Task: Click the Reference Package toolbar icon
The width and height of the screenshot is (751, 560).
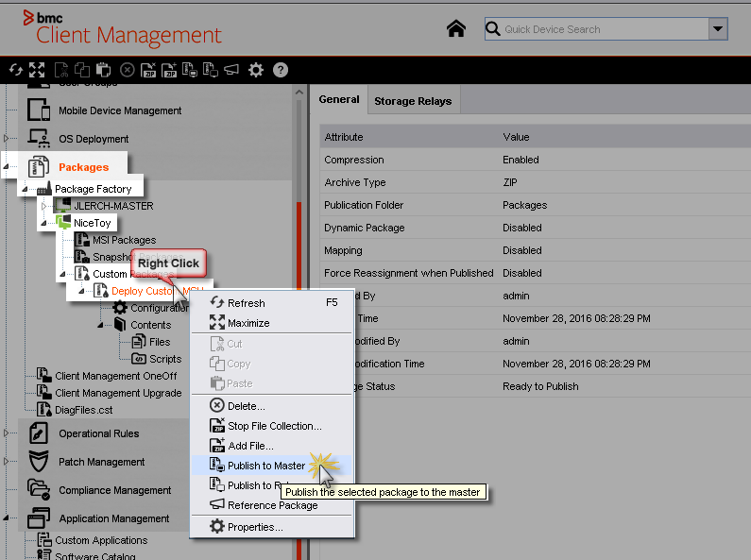Action: click(231, 71)
